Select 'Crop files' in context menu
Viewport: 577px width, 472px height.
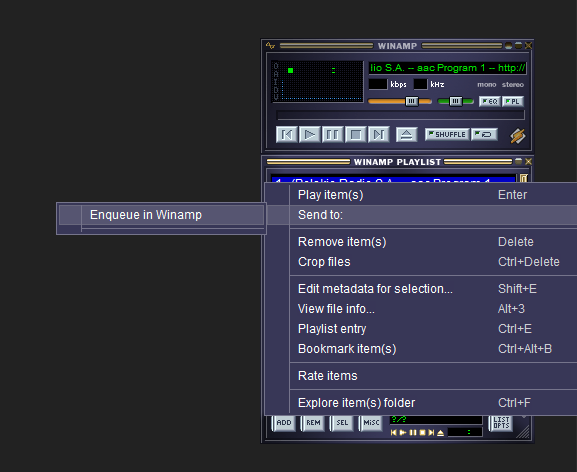[421, 262]
